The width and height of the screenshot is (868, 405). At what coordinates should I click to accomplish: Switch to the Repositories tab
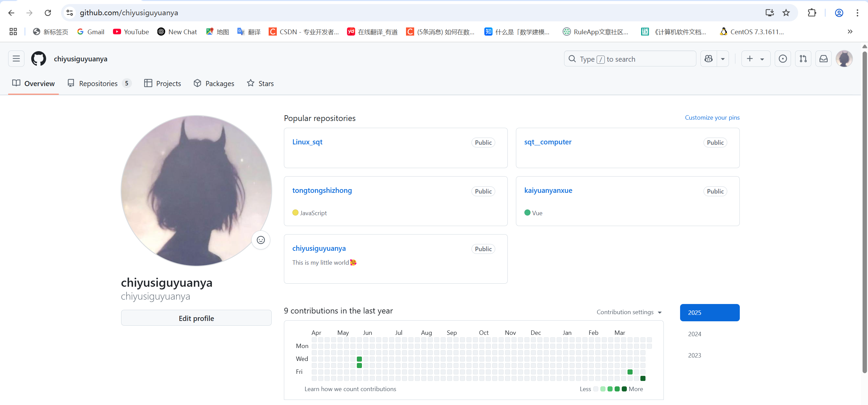click(x=98, y=83)
